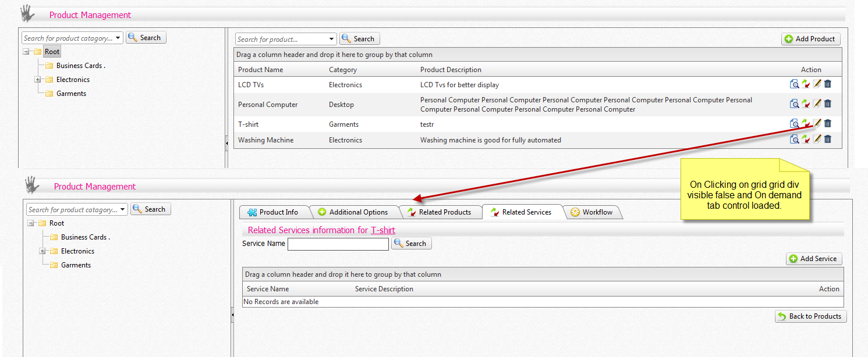Select the Related Services tab
868x357 pixels.
pyautogui.click(x=522, y=212)
